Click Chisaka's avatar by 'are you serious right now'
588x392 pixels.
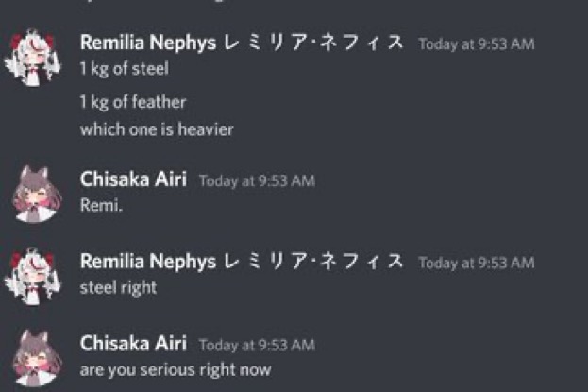pyautogui.click(x=37, y=359)
